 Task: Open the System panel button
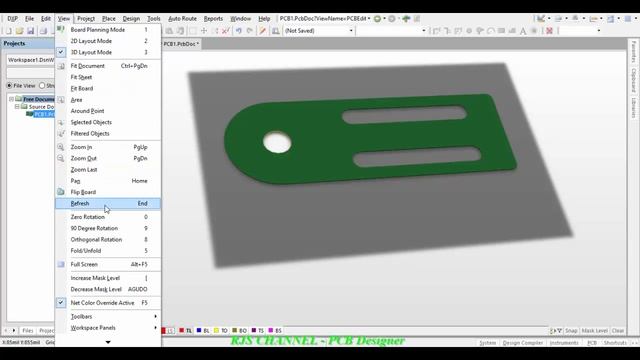487,343
